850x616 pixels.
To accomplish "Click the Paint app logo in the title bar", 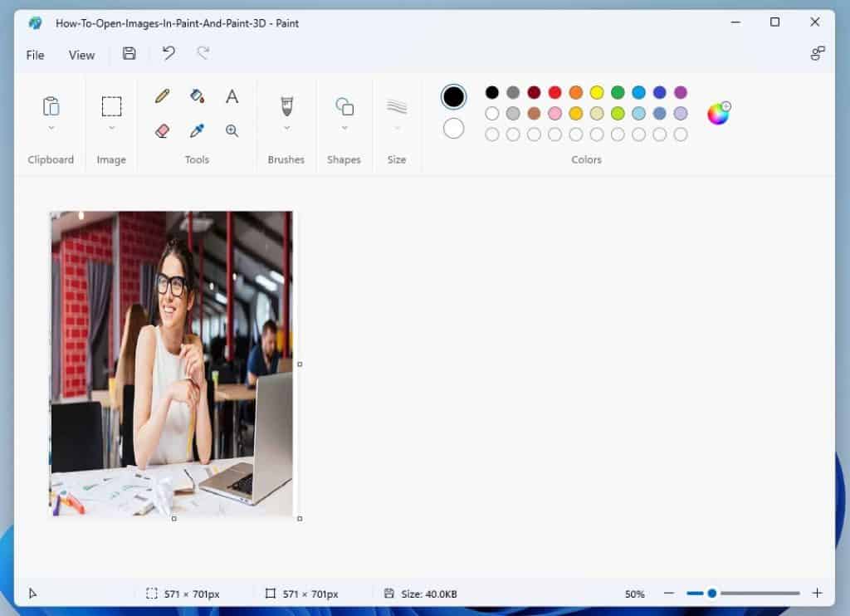I will (35, 22).
